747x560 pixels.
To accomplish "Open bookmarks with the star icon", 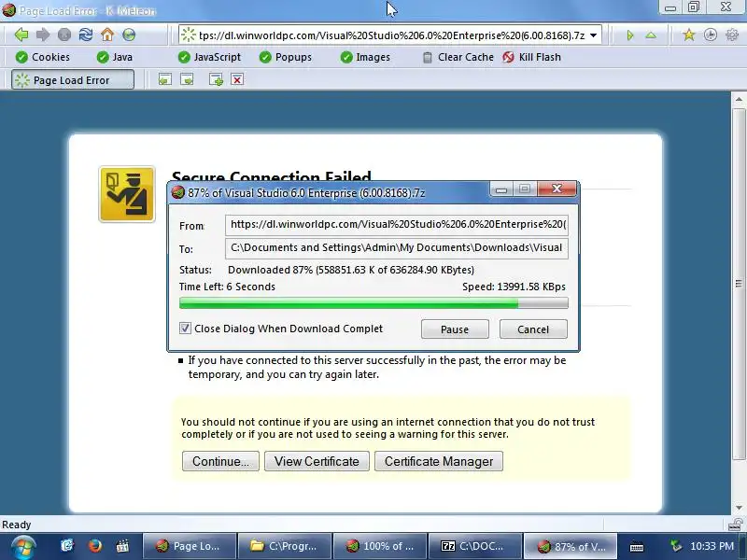I will (689, 35).
